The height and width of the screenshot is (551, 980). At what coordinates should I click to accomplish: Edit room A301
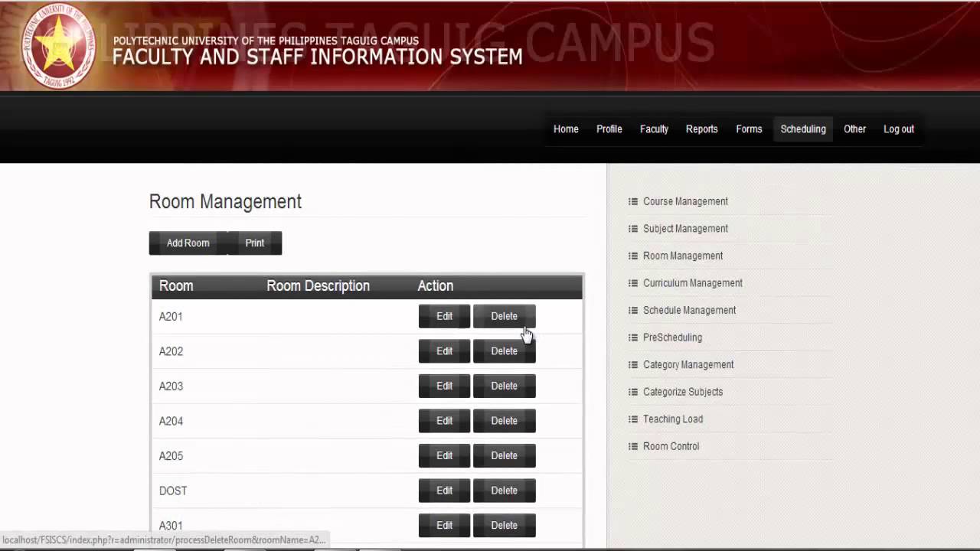444,525
